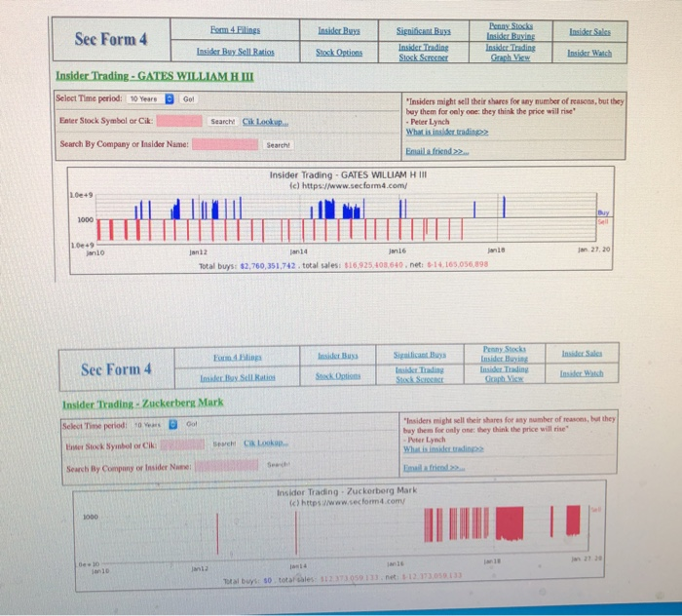Open Insider Buy Sell Ratios in Zuckerberg page
Screen dimensions: 682x616
(x=238, y=377)
